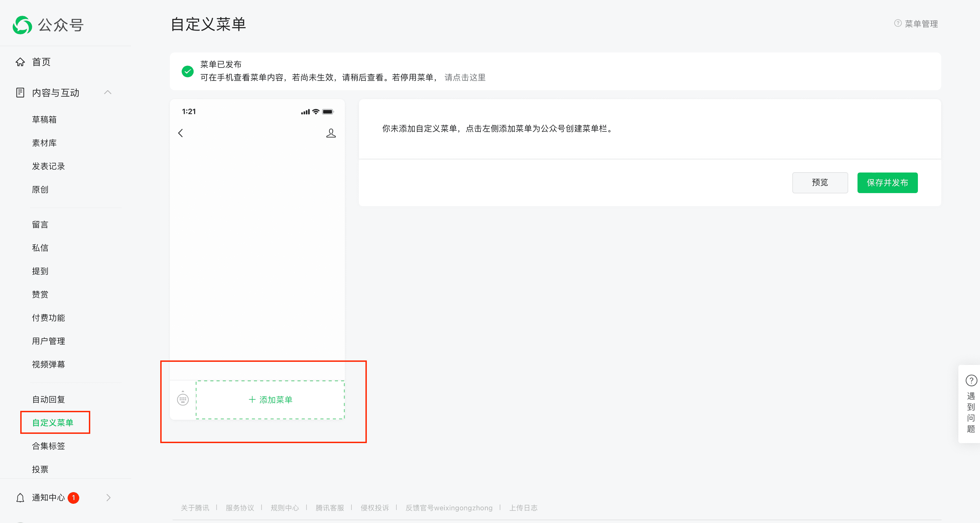This screenshot has height=523, width=980.
Task: Open 用户管理 page
Action: click(48, 341)
